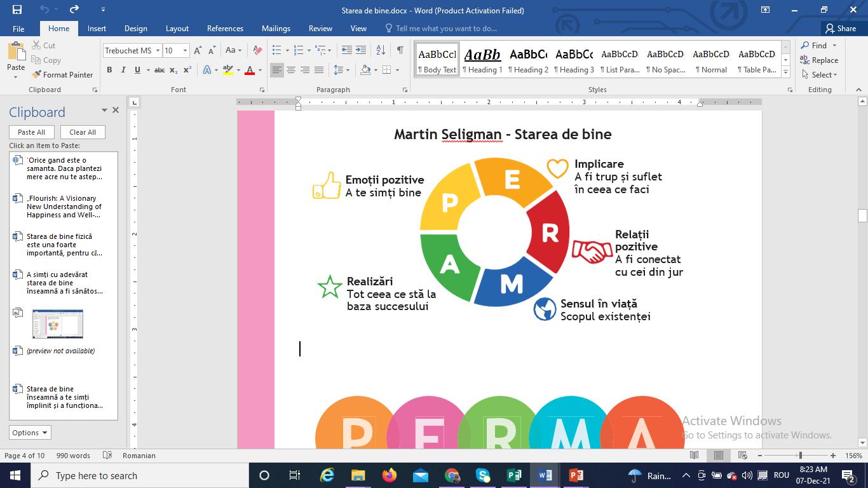The width and height of the screenshot is (868, 488).
Task: Toggle strikethrough text formatting
Action: (x=159, y=70)
